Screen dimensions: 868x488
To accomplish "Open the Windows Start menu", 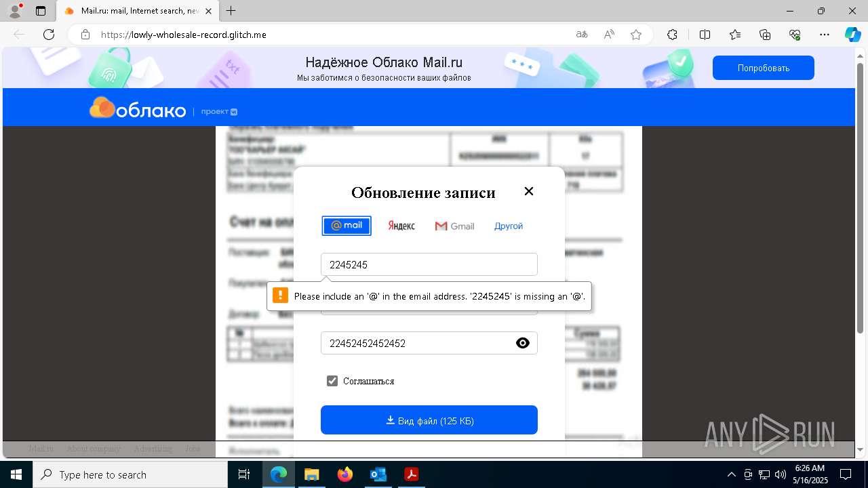I will coord(16,474).
